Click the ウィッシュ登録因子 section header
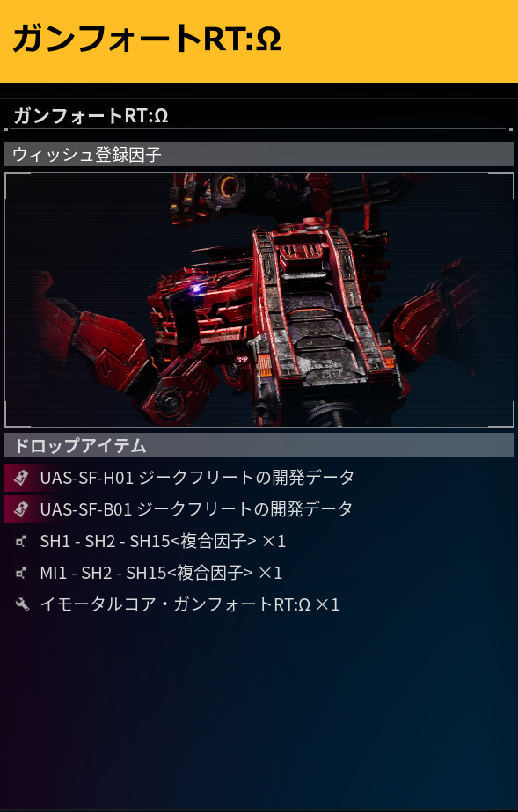The width and height of the screenshot is (518, 812). tap(259, 154)
